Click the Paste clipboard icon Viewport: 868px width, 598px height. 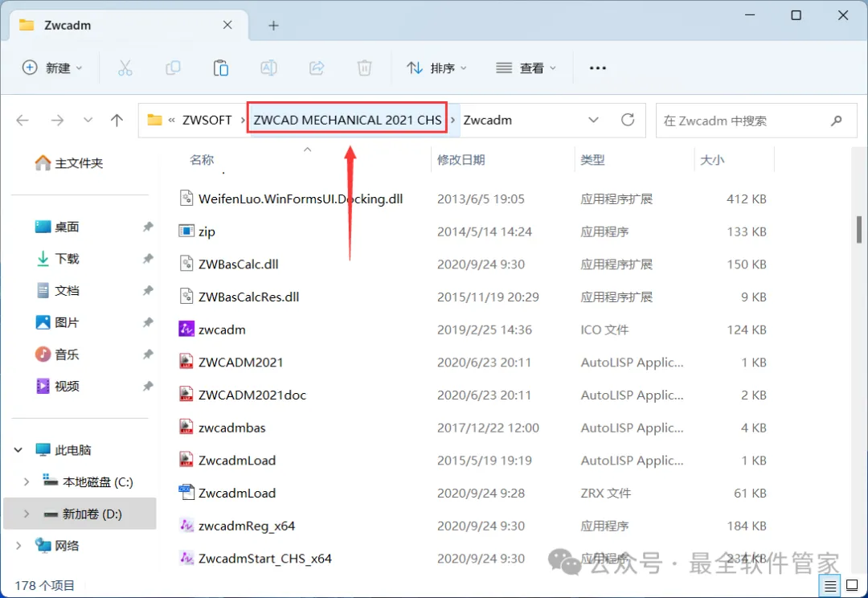coord(221,68)
